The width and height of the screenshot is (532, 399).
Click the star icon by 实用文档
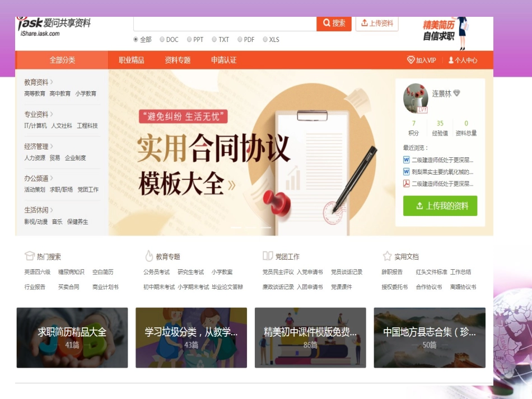[387, 256]
